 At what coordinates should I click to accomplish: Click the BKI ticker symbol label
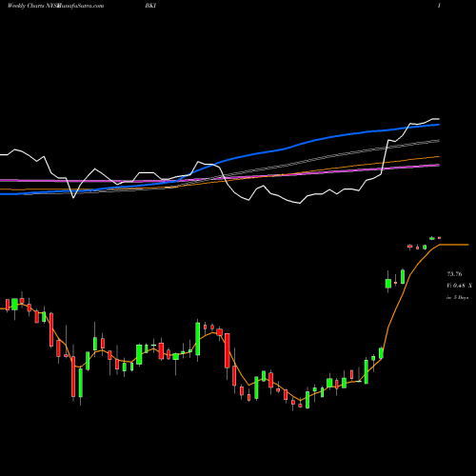pos(150,6)
